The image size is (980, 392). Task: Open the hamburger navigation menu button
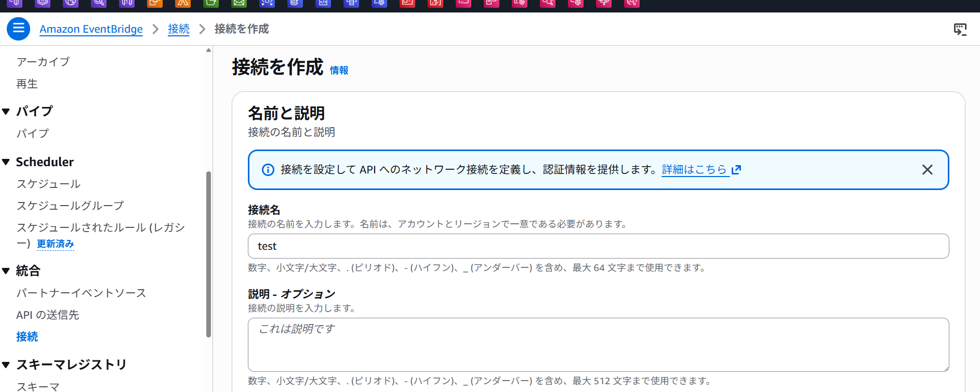(x=18, y=29)
